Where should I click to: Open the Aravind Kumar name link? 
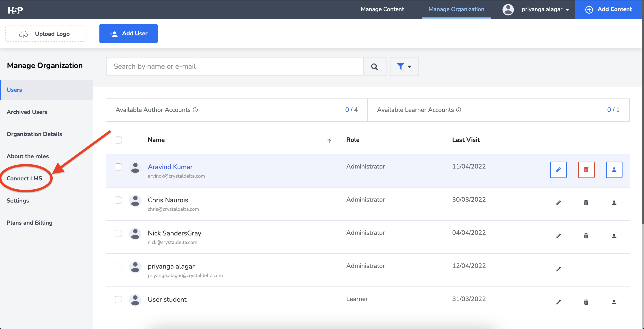pos(170,167)
